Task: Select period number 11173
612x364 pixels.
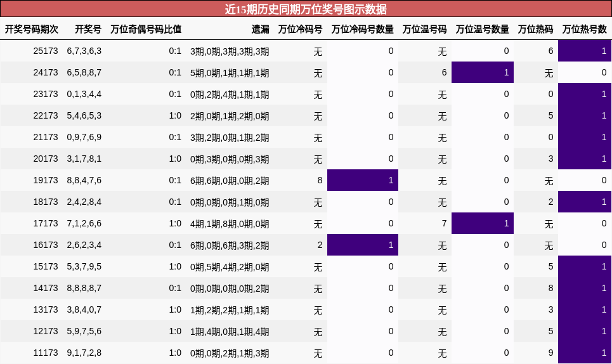Action: pyautogui.click(x=46, y=353)
